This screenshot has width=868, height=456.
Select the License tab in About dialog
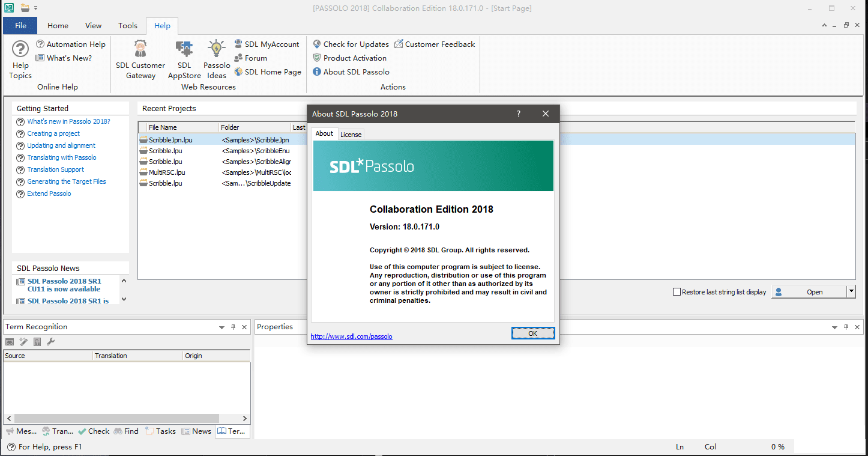pos(351,135)
